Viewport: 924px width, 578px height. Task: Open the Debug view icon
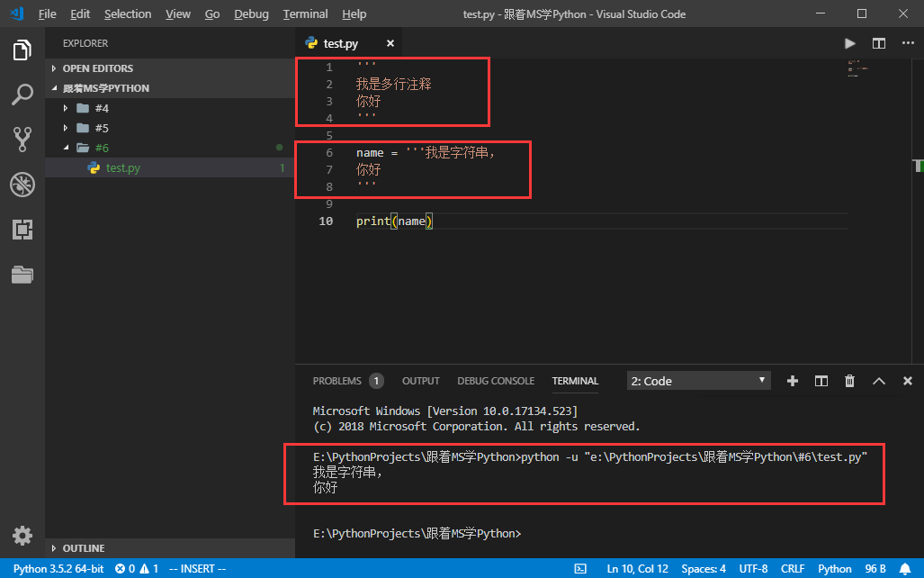[x=22, y=185]
